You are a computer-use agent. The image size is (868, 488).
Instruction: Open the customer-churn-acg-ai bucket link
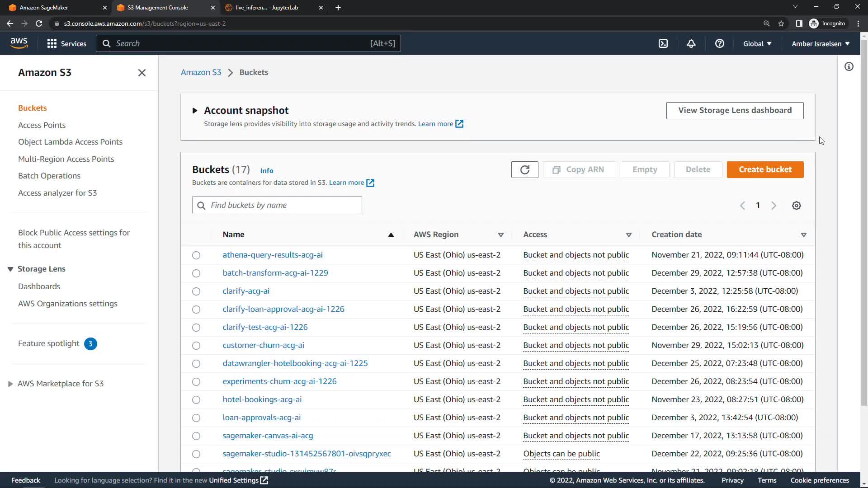coord(263,345)
